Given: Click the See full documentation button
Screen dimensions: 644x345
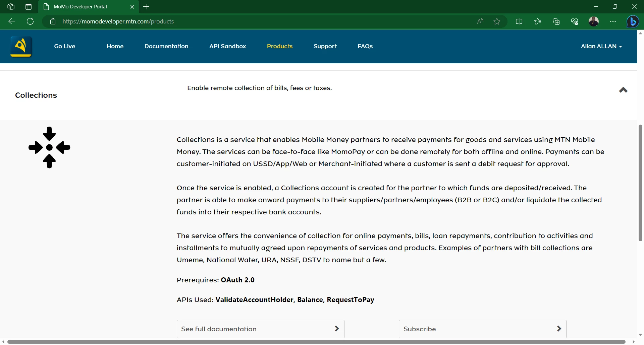Looking at the screenshot, I should point(261,329).
